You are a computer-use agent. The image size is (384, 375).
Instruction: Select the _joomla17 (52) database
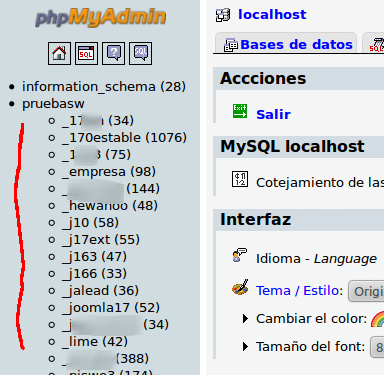tap(111, 308)
